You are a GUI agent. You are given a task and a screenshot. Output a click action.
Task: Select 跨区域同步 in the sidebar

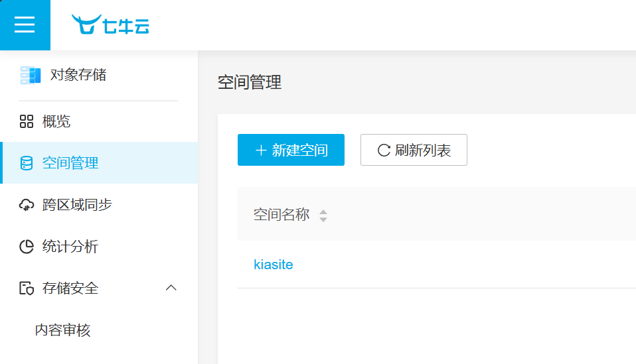(77, 205)
